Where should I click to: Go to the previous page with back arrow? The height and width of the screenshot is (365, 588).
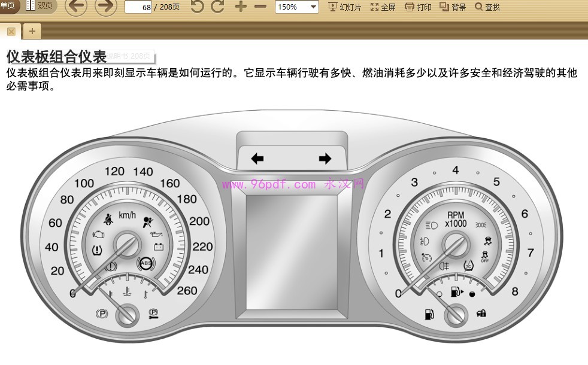pos(75,7)
